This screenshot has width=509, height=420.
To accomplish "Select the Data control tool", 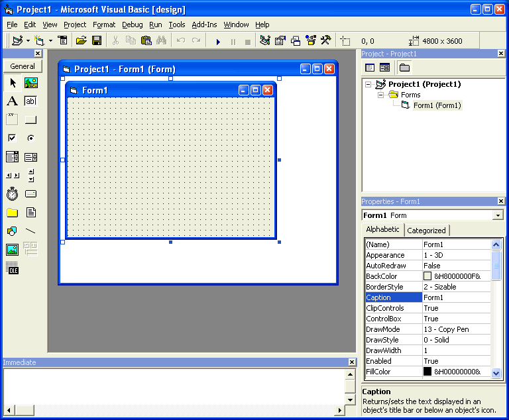I will tap(31, 250).
